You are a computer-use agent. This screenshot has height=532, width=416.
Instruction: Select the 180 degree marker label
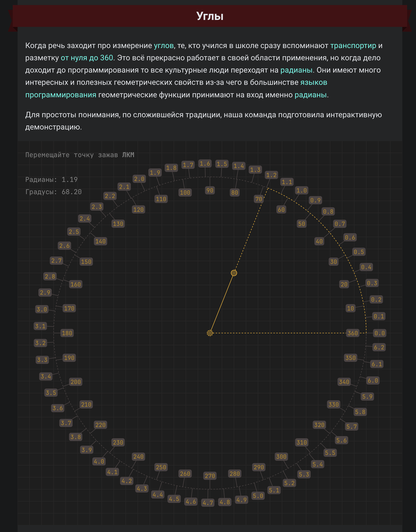(67, 333)
